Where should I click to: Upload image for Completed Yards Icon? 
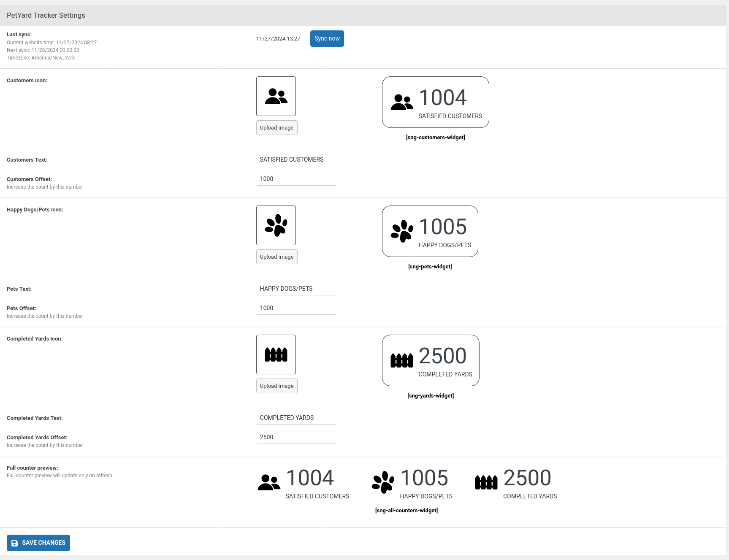[276, 386]
